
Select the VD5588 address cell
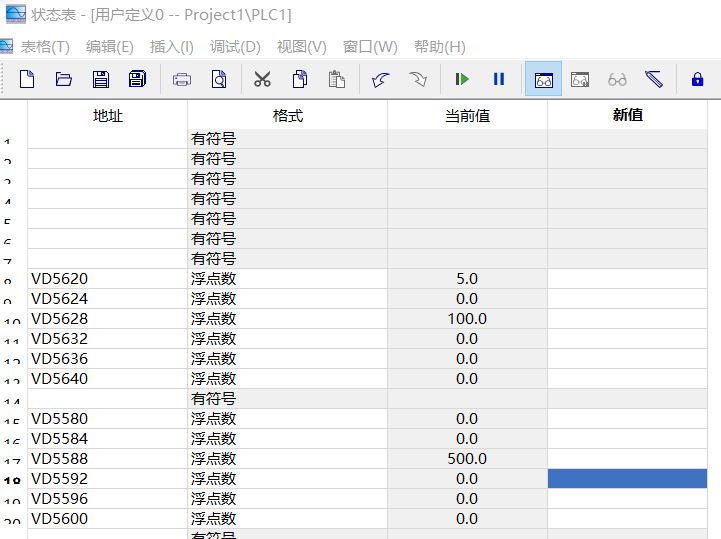[108, 459]
